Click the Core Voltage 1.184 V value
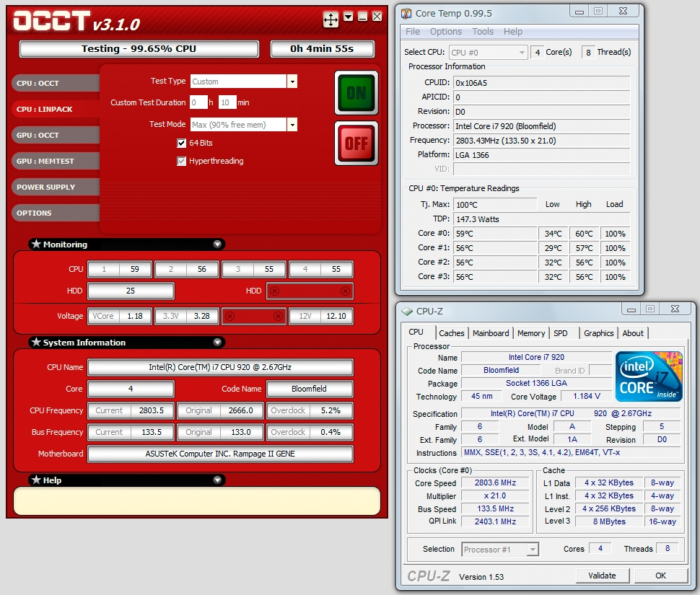Image resolution: width=700 pixels, height=595 pixels. click(x=587, y=396)
